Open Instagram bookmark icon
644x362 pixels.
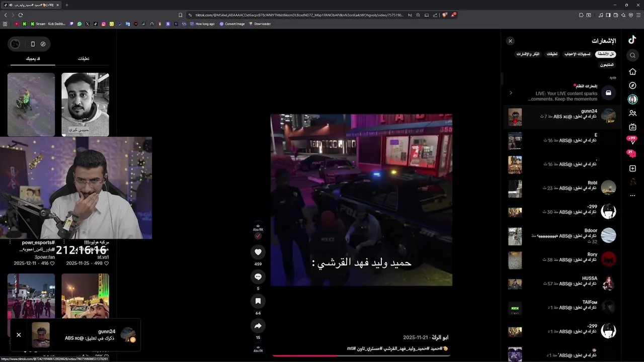pos(104,24)
